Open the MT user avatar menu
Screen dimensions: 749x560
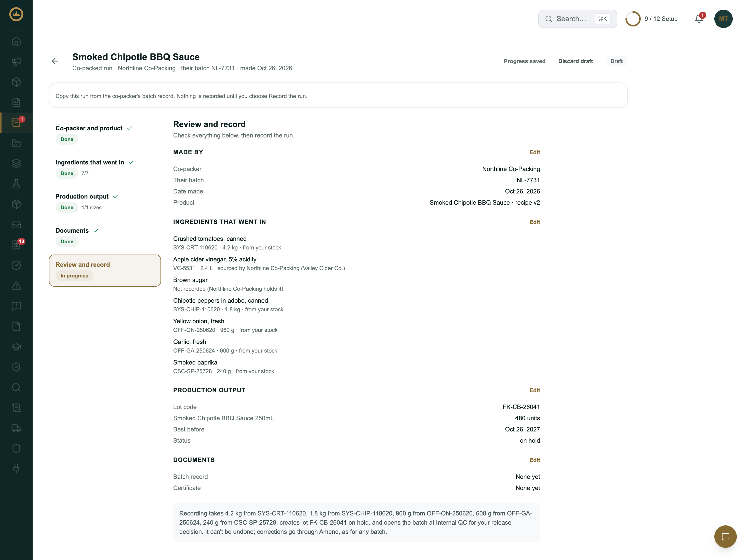point(723,19)
